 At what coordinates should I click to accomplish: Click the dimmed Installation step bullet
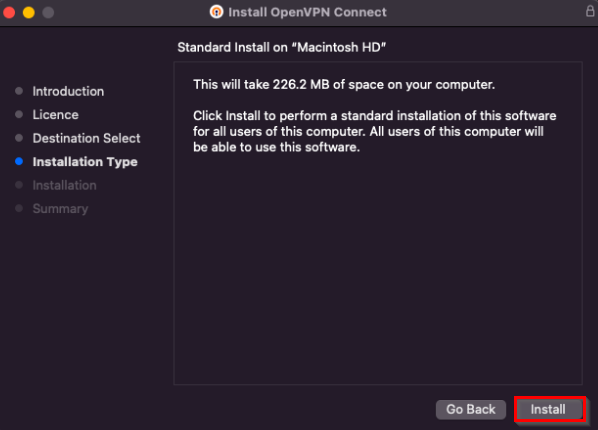(19, 185)
